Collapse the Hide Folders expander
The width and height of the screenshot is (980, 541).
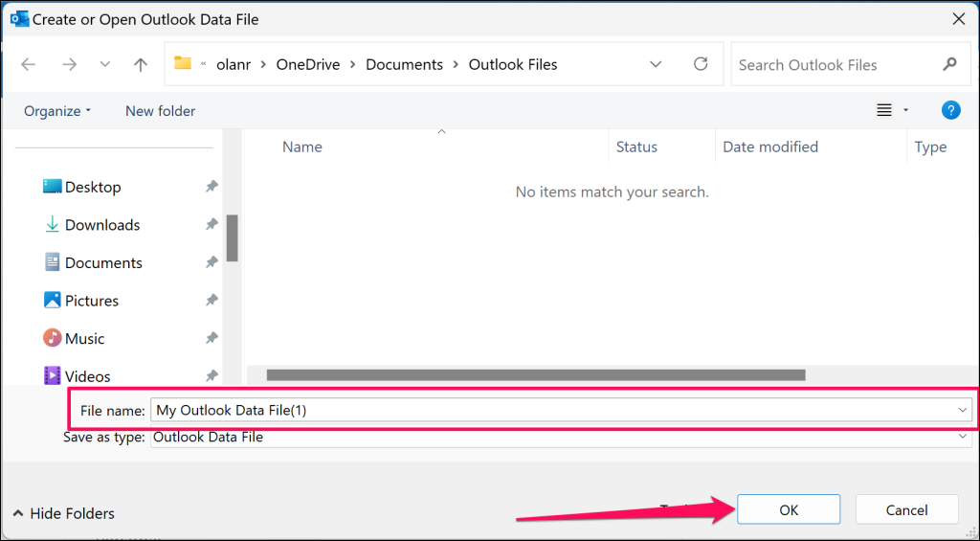click(63, 513)
